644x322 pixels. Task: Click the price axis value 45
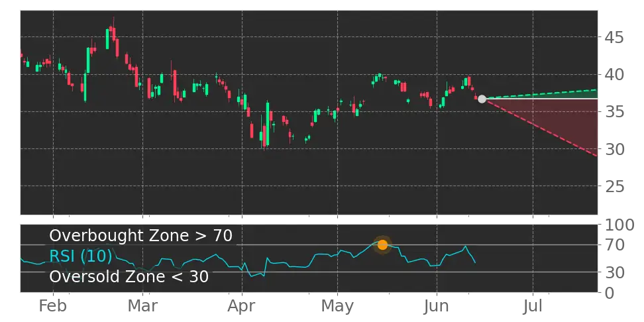[x=614, y=37]
